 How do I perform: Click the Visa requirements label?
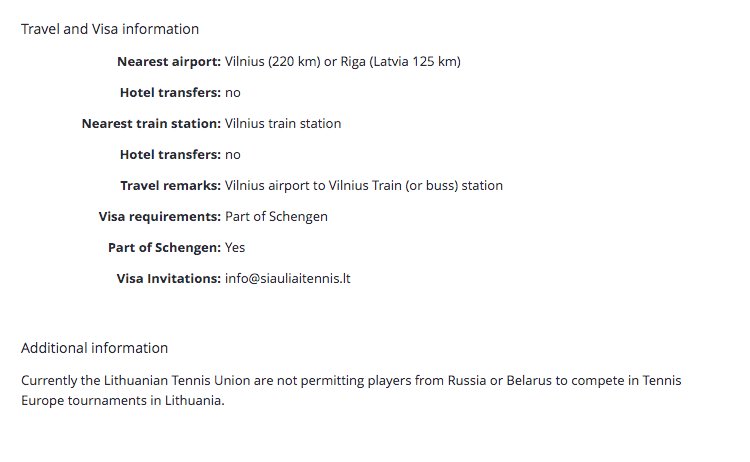coord(160,217)
